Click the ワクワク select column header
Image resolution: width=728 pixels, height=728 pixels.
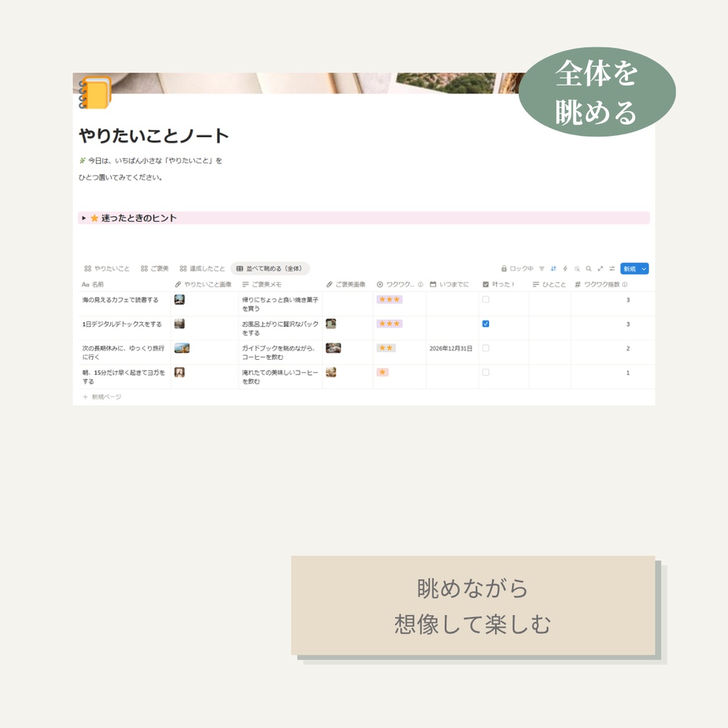(395, 284)
